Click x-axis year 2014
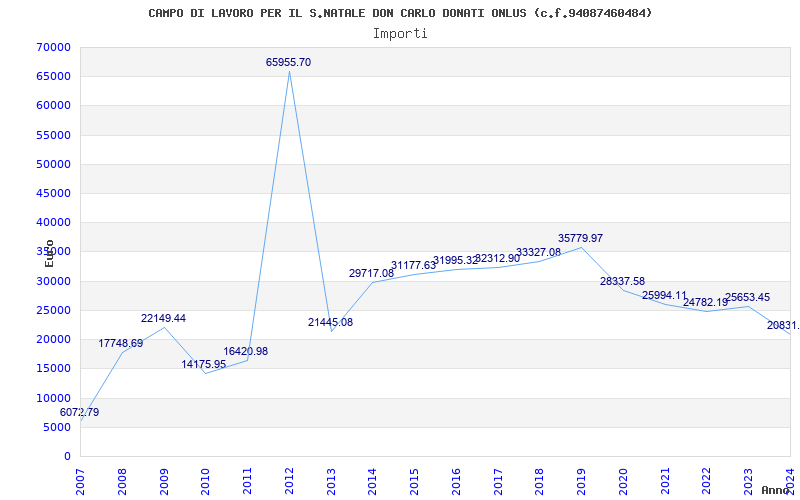Screen dimensions: 800x500 click(372, 482)
